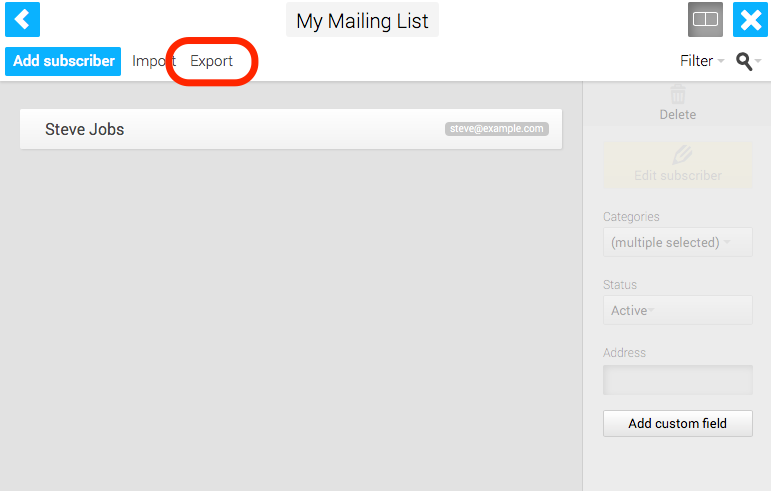Click the Edit subscriber button label
The width and height of the screenshot is (771, 491).
[x=678, y=175]
